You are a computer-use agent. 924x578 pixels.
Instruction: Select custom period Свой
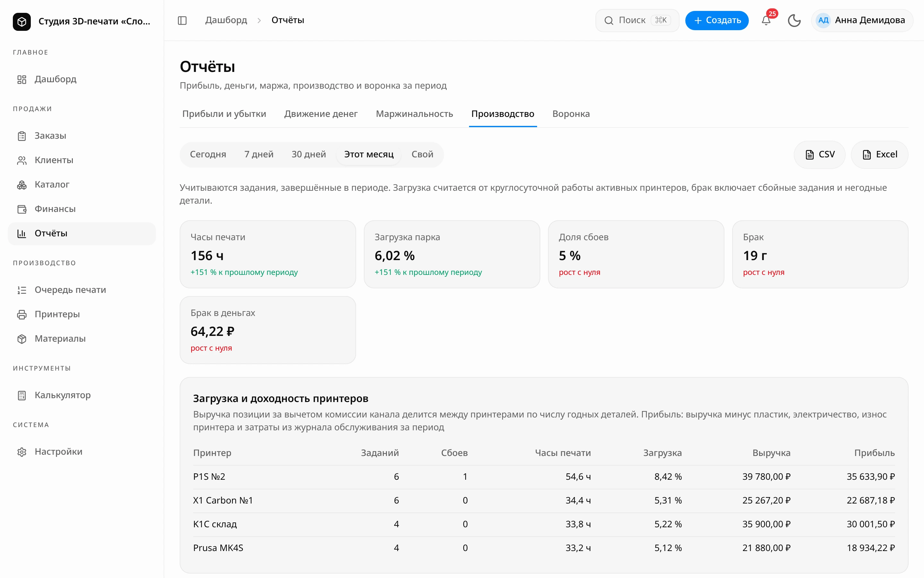[x=422, y=154]
